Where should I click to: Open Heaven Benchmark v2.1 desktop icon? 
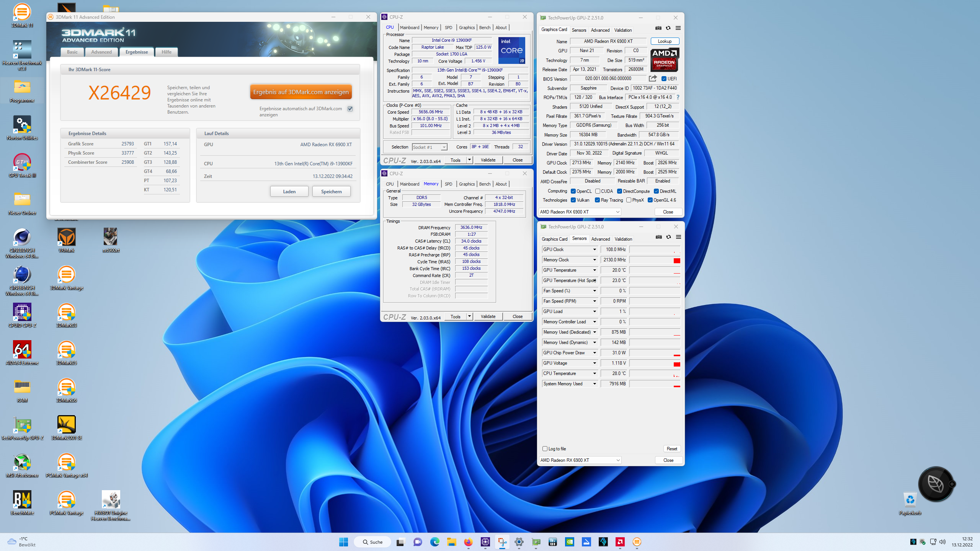(22, 55)
